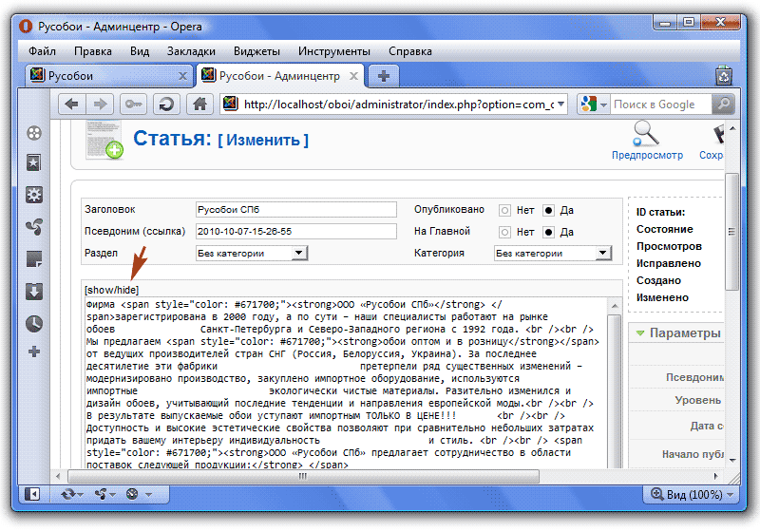Viewport: 760px width, 532px height.
Task: Set Опубликовано to Нет
Action: pyautogui.click(x=505, y=210)
